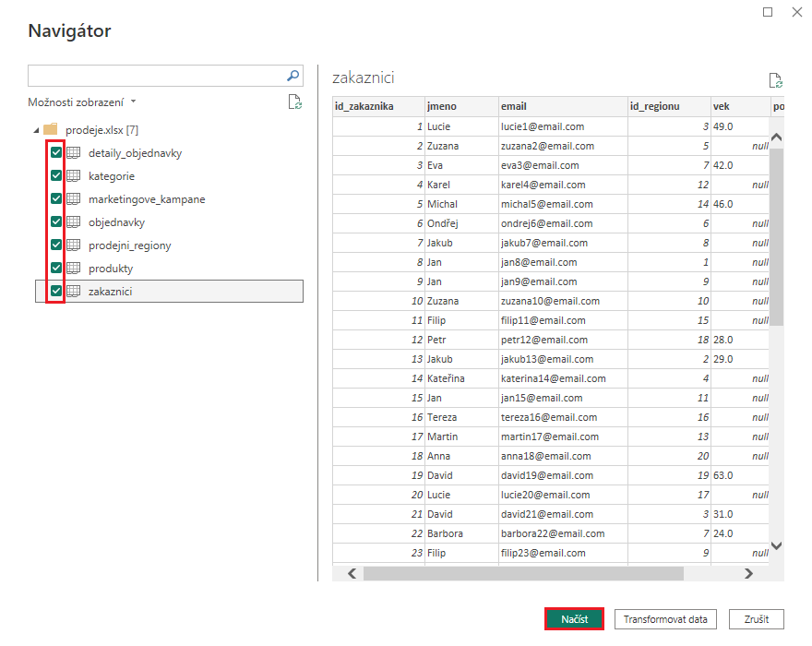Click the table icon beside marketingove_kampane
This screenshot has height=646, width=812.
72,198
